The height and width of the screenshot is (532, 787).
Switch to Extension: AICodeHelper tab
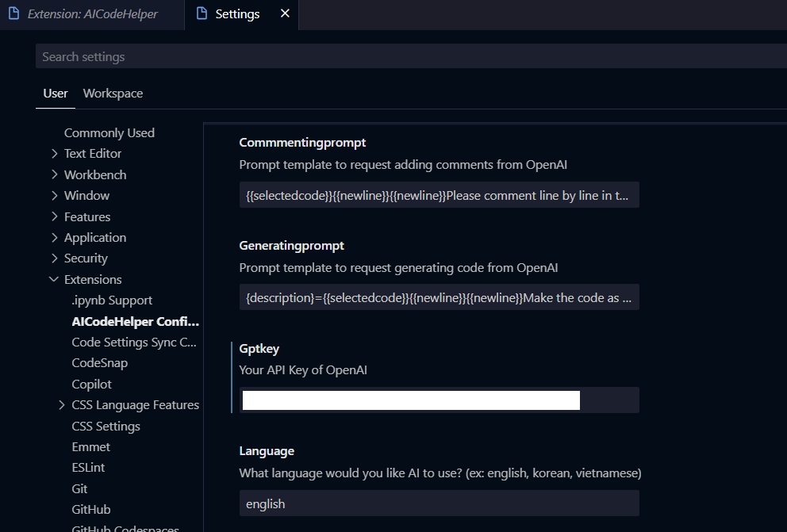[x=92, y=14]
